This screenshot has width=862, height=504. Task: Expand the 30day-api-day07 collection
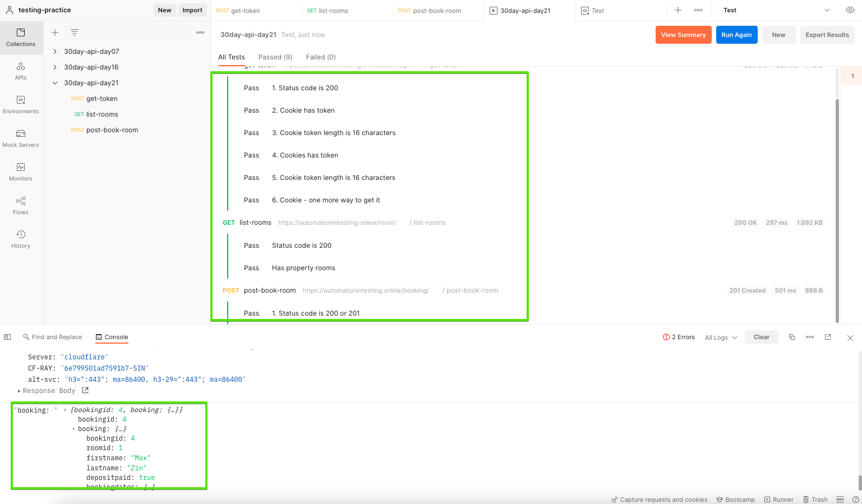click(x=55, y=52)
